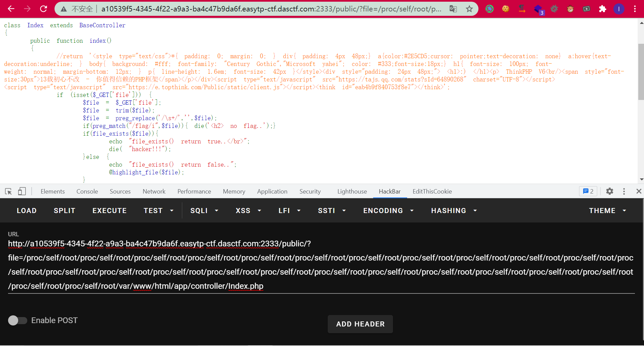644x346 pixels.
Task: Click the HackBar SPLIT button
Action: point(64,211)
